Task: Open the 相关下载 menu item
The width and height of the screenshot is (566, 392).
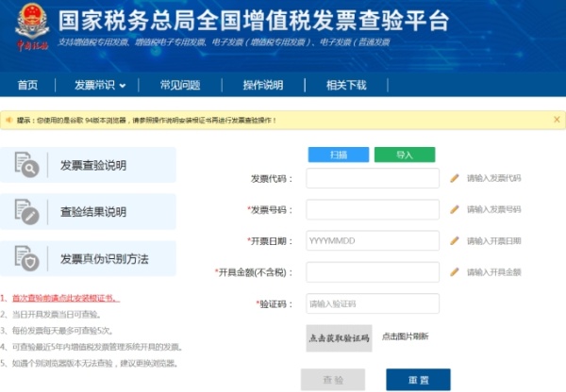Action: [x=346, y=85]
